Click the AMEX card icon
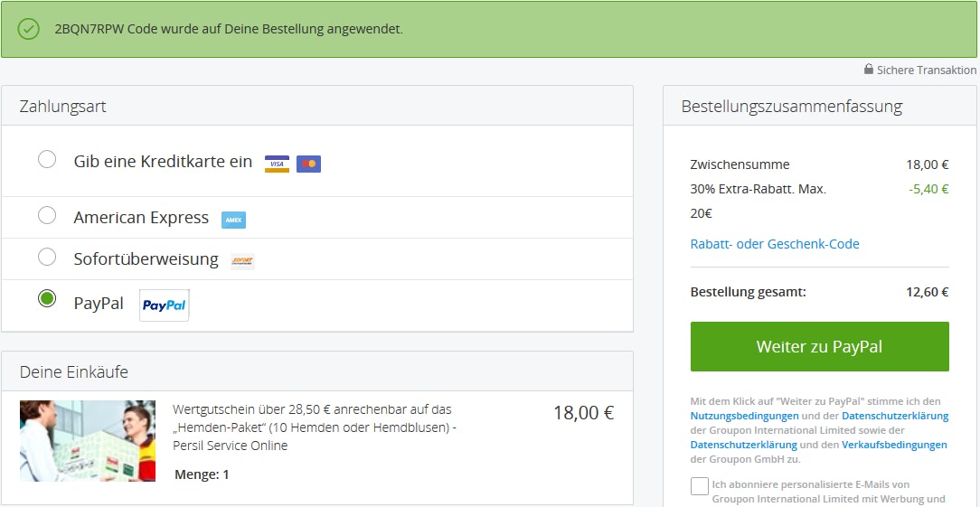Screen dimensions: 980x507 (x=233, y=220)
